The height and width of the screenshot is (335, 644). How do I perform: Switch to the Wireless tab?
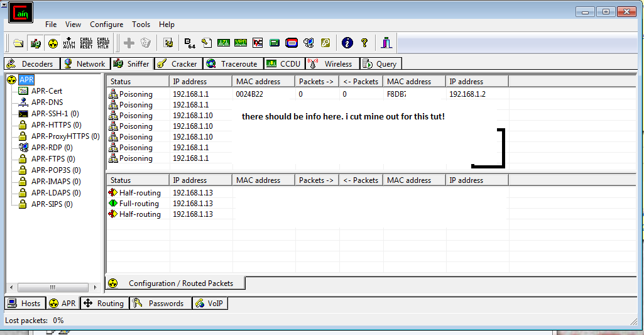click(332, 63)
